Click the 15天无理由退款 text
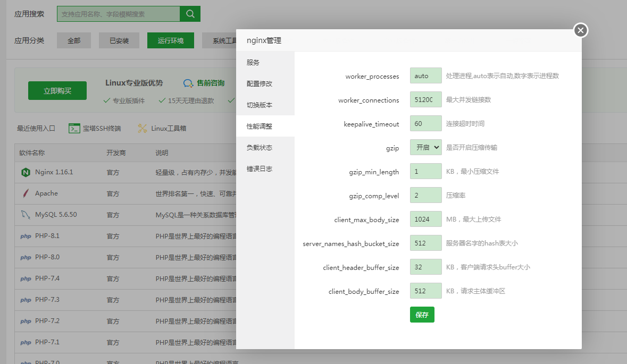The height and width of the screenshot is (364, 627). click(x=191, y=100)
